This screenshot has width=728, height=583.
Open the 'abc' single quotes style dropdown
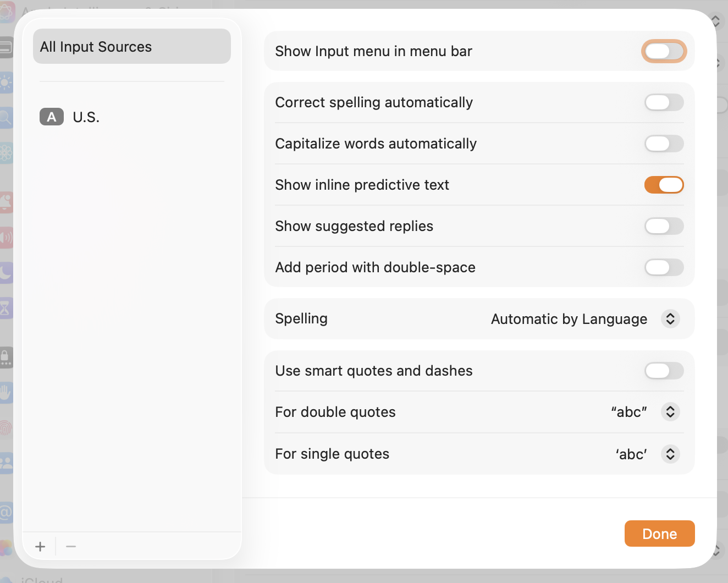(x=631, y=454)
